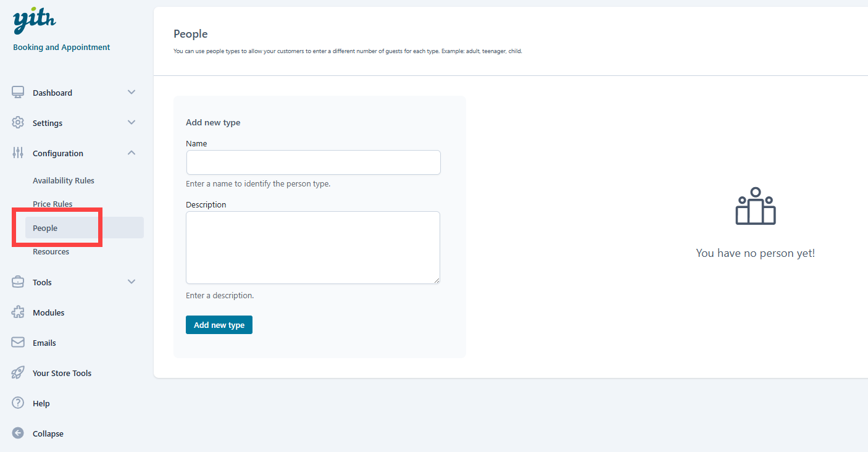
Task: Select the Settings gear icon
Action: (18, 122)
